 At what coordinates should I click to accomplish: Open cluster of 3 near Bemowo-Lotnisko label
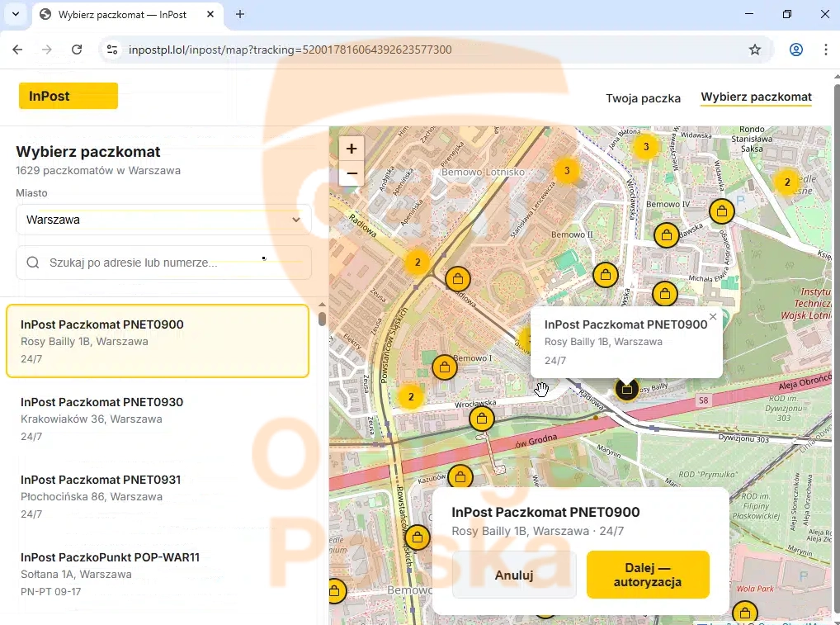[x=567, y=171]
